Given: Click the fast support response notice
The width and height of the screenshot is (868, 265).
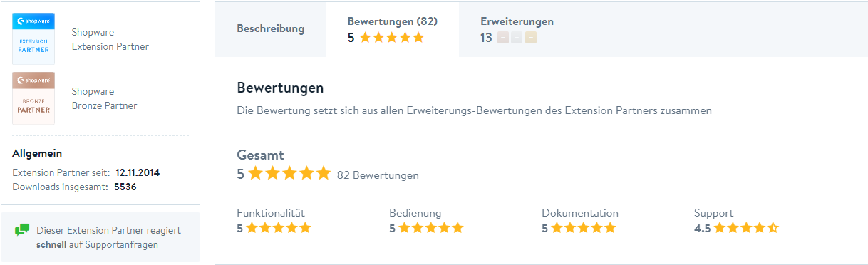Looking at the screenshot, I should click(100, 237).
